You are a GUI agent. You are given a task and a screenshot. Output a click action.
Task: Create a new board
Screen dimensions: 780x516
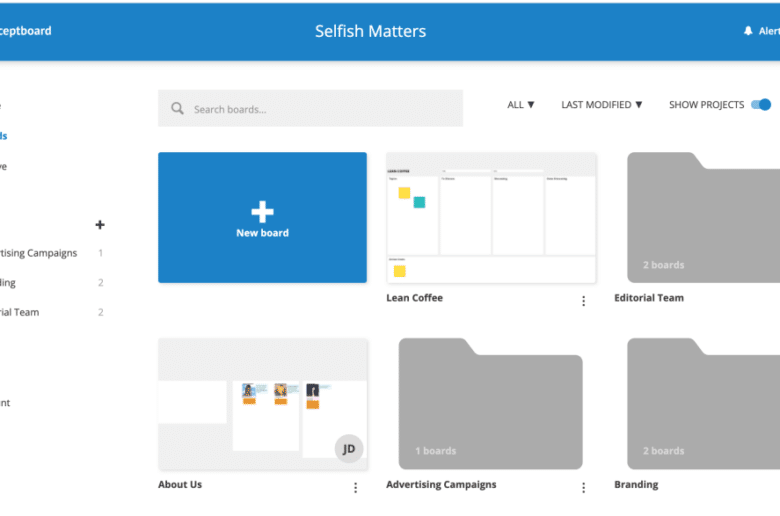262,217
